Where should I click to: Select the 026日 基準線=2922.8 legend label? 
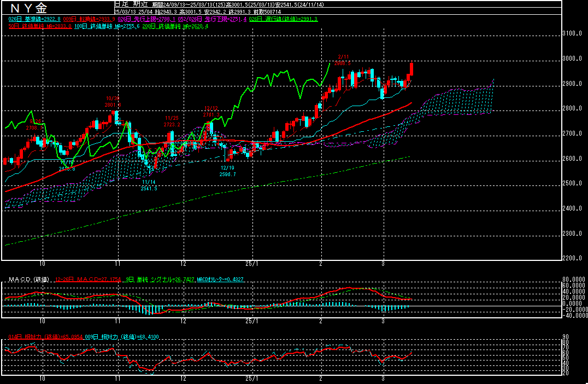point(34,19)
